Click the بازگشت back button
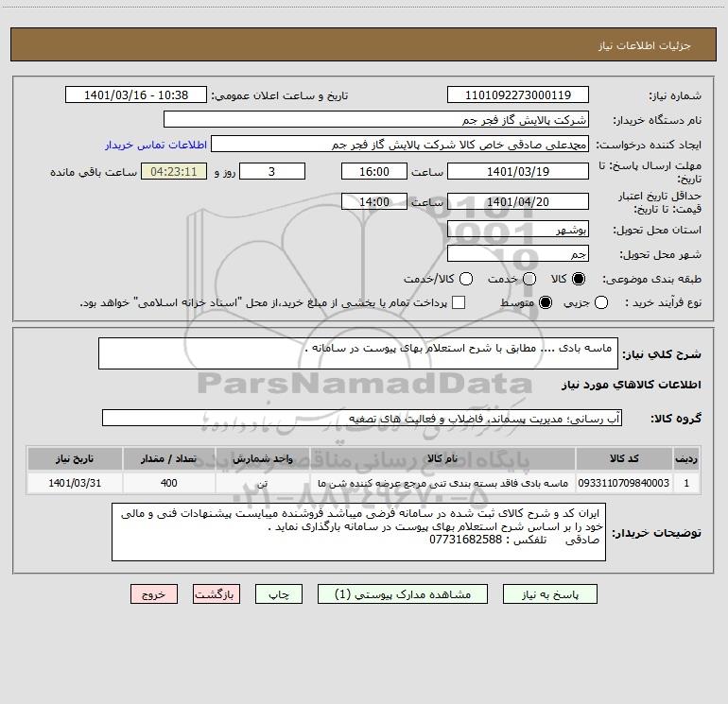Screen dimensions: 728x704 [x=217, y=594]
